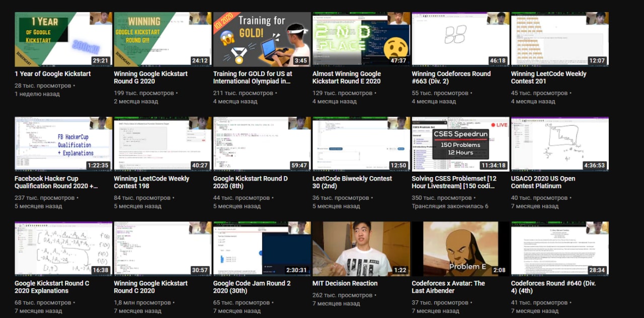Open the CSES Speedrun livestream thumbnail
The image size is (644, 318).
460,144
